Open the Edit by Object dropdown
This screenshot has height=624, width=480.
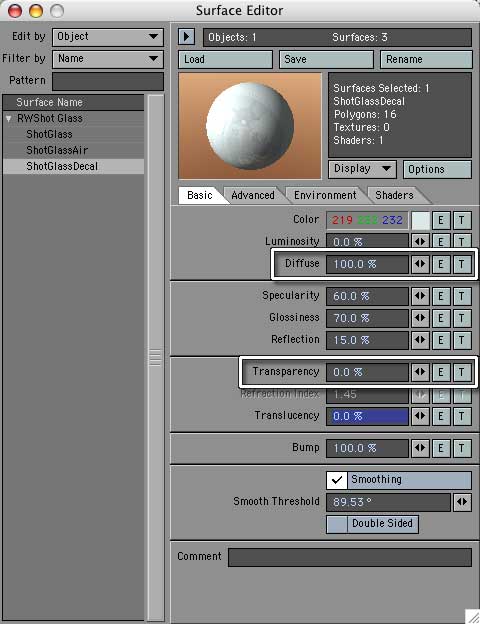(108, 37)
